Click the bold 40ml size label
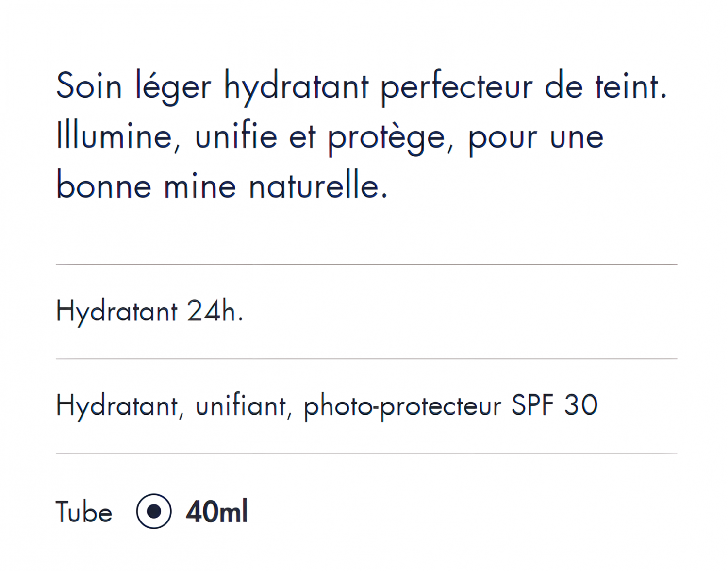 pos(216,511)
